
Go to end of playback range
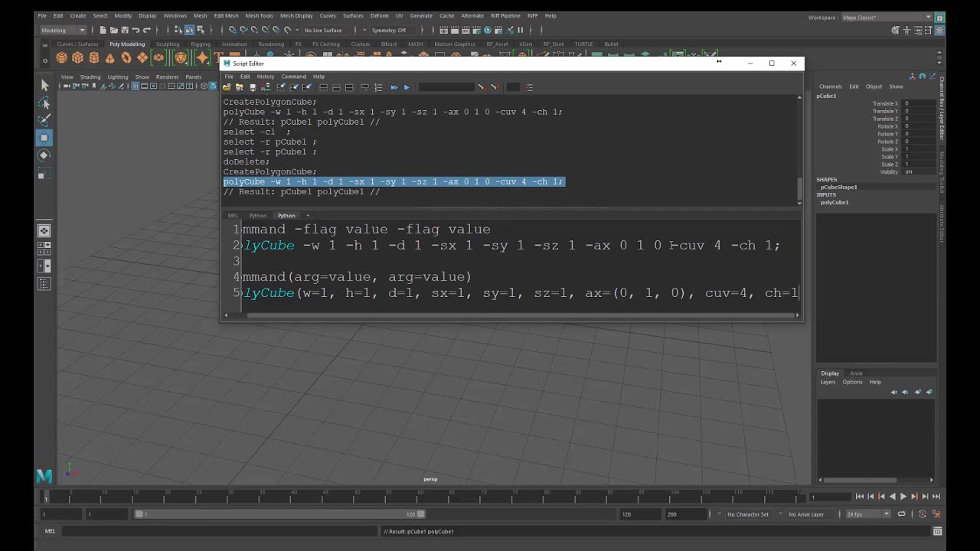click(936, 497)
